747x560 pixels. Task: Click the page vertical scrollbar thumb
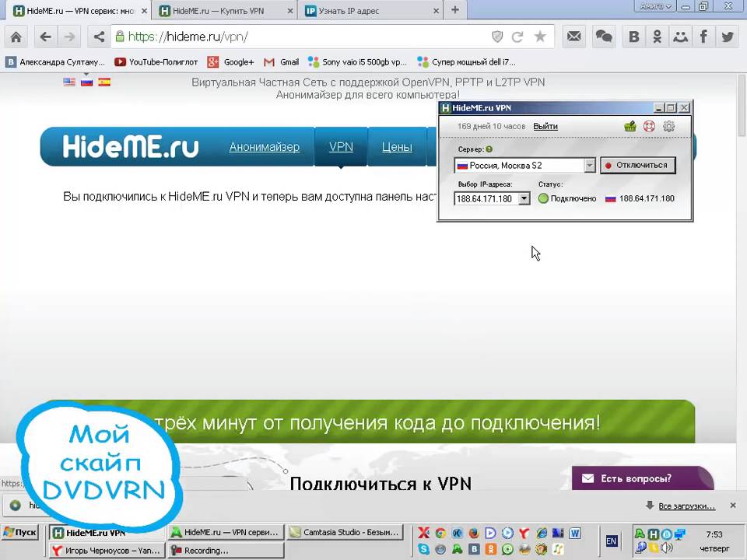(x=742, y=105)
